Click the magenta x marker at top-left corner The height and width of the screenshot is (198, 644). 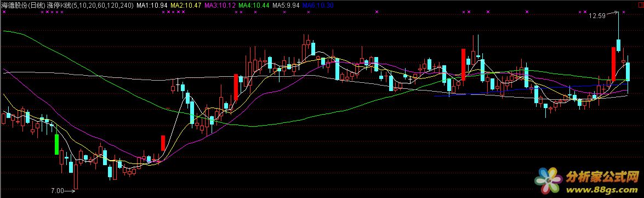4,12
